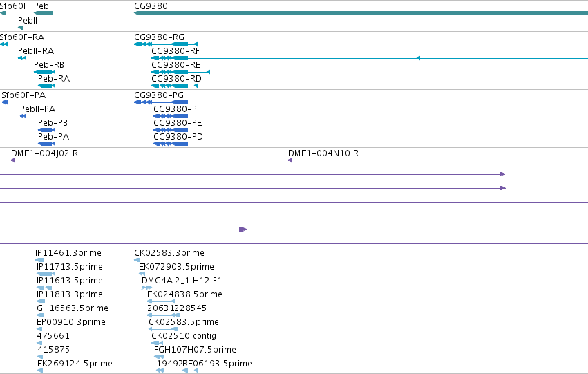The image size is (588, 374).
Task: Click EST CK02583.5prime
Action: pyautogui.click(x=184, y=322)
